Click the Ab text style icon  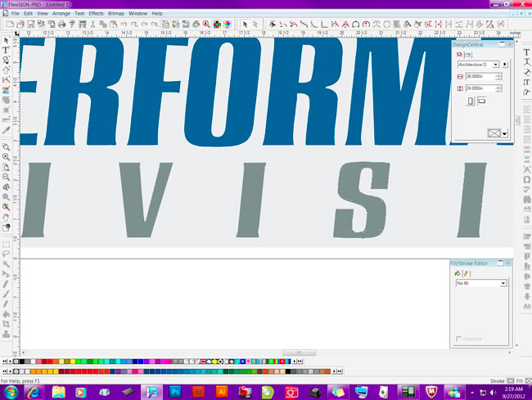tap(527, 306)
